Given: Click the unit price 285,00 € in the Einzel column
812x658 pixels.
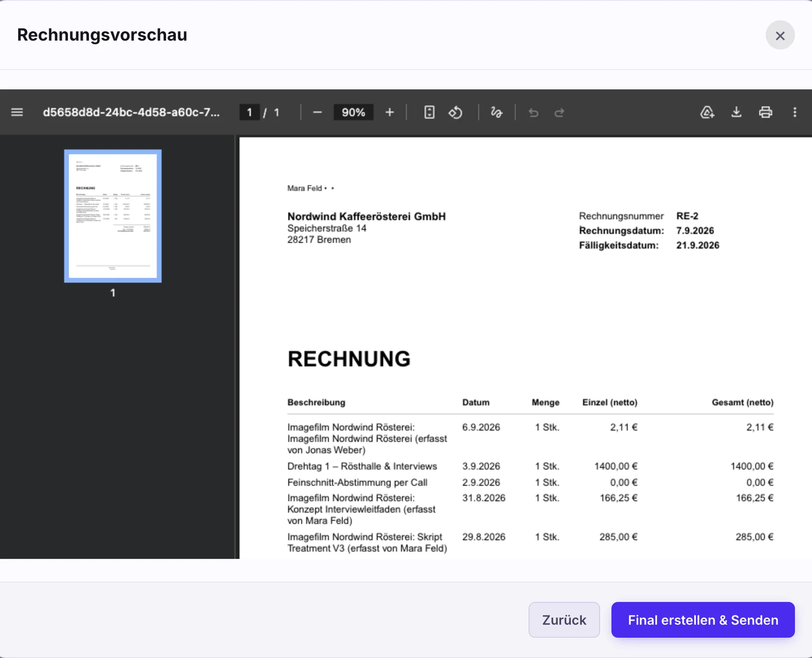Looking at the screenshot, I should pyautogui.click(x=618, y=537).
